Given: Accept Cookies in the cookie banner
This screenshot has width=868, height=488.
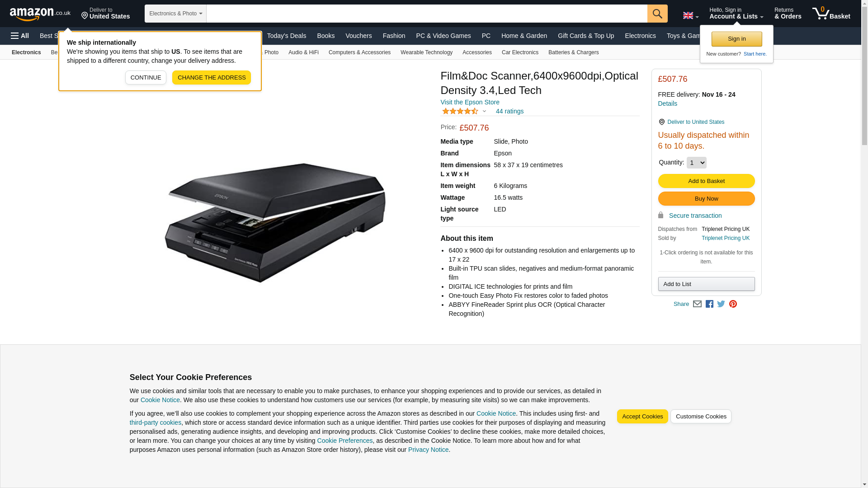Looking at the screenshot, I should point(642,417).
